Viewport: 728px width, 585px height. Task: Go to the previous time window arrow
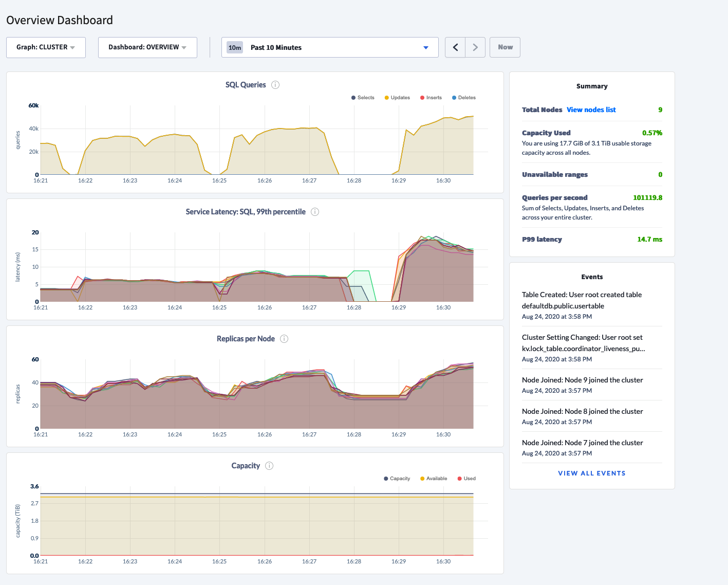click(455, 47)
